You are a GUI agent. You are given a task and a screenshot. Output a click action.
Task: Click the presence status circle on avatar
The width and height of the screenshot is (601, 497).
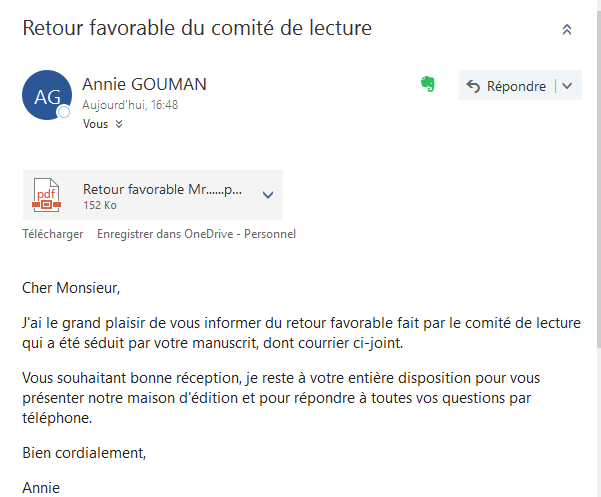tap(64, 112)
